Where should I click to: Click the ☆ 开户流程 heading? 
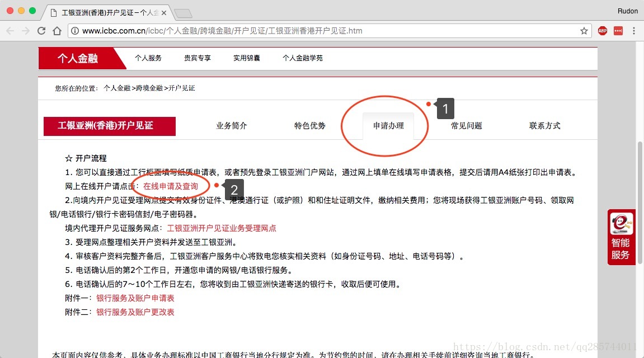pyautogui.click(x=86, y=158)
